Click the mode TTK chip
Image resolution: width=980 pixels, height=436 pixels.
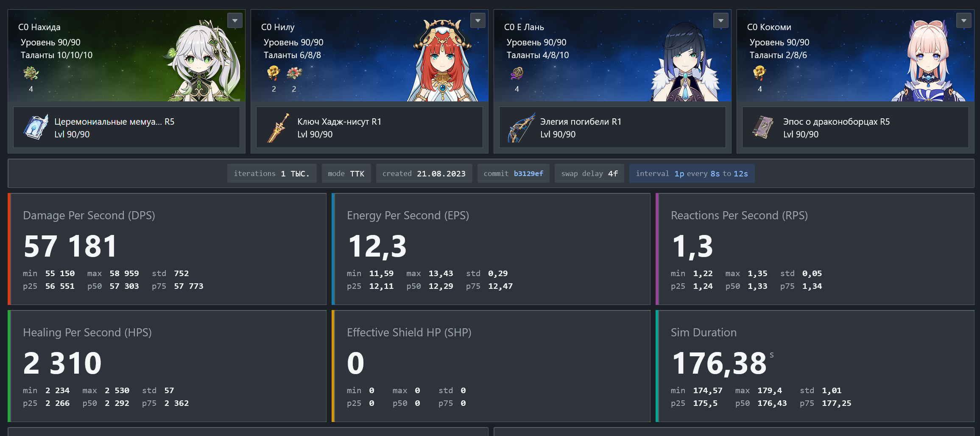346,173
